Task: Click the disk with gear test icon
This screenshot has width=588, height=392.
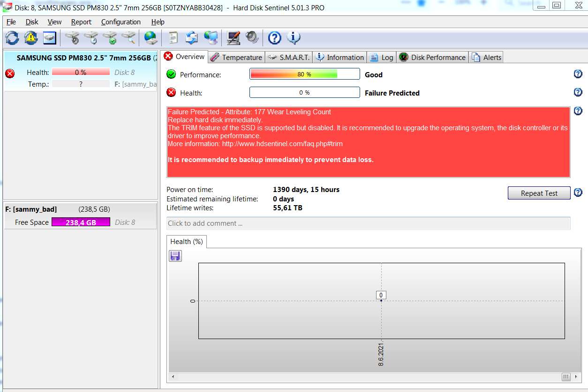Action: point(72,37)
